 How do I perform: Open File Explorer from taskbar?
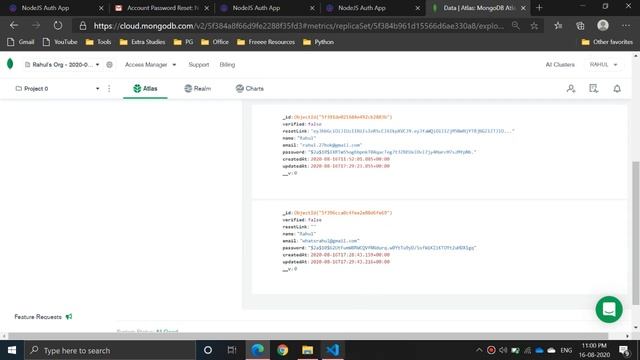[x=307, y=350]
